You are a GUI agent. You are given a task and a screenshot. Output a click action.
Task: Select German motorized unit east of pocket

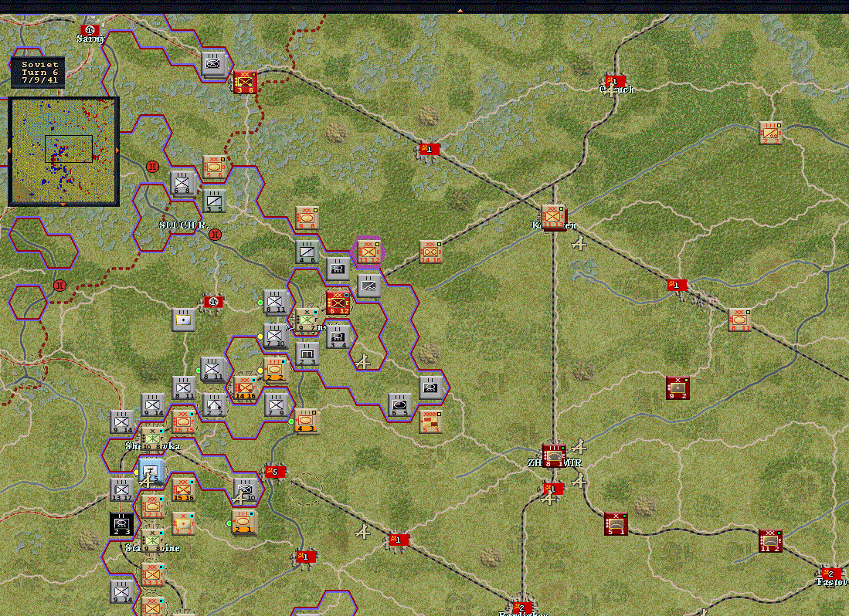[x=431, y=388]
